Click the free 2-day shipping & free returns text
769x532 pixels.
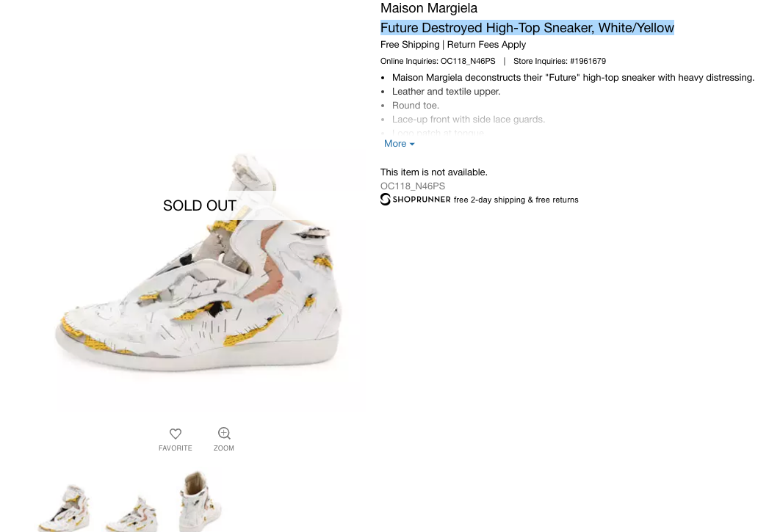(x=516, y=200)
